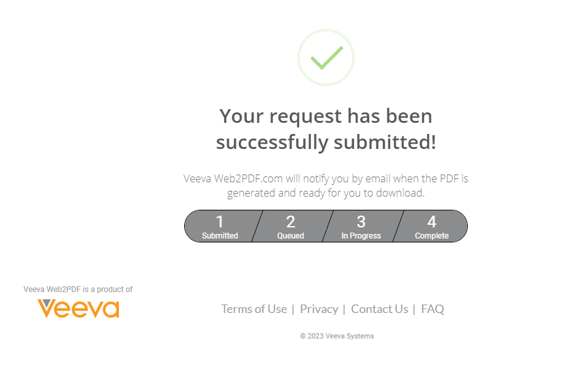
Task: Open the Terms of Use link
Action: tap(254, 309)
